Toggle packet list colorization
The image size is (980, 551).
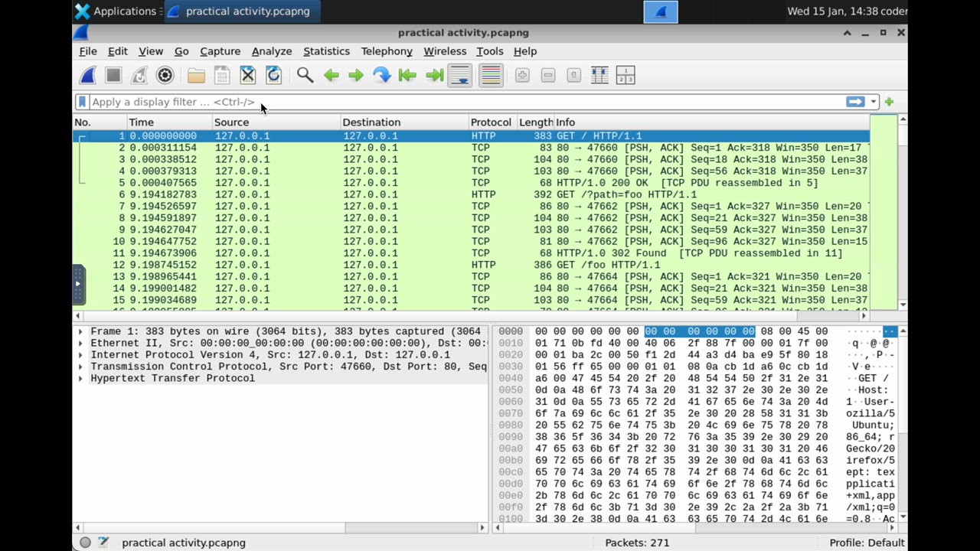(x=491, y=75)
